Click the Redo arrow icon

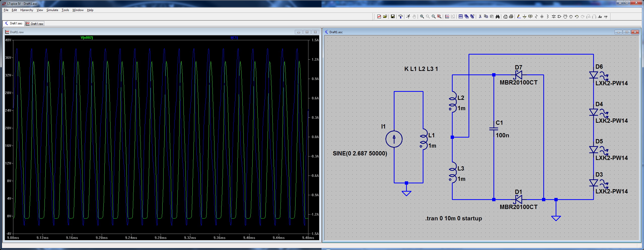pos(583,17)
